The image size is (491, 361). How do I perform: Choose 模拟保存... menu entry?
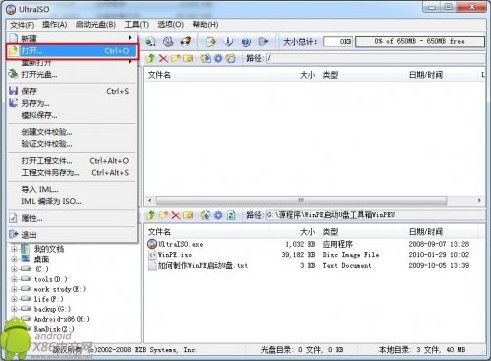[x=72, y=115]
